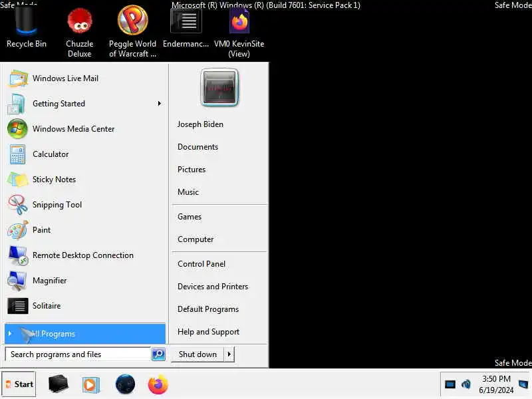Launch Calculator from Start menu
The image size is (532, 399).
(x=85, y=154)
